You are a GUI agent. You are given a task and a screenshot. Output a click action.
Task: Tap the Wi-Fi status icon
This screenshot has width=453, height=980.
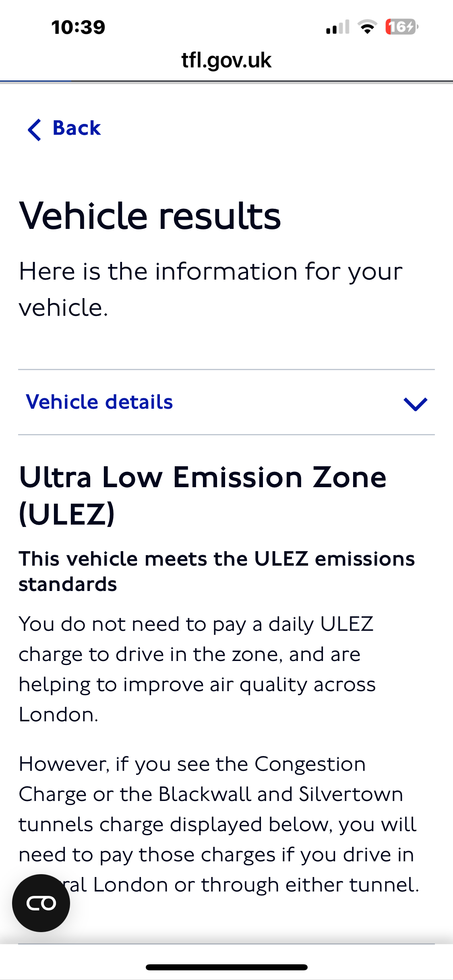(367, 27)
